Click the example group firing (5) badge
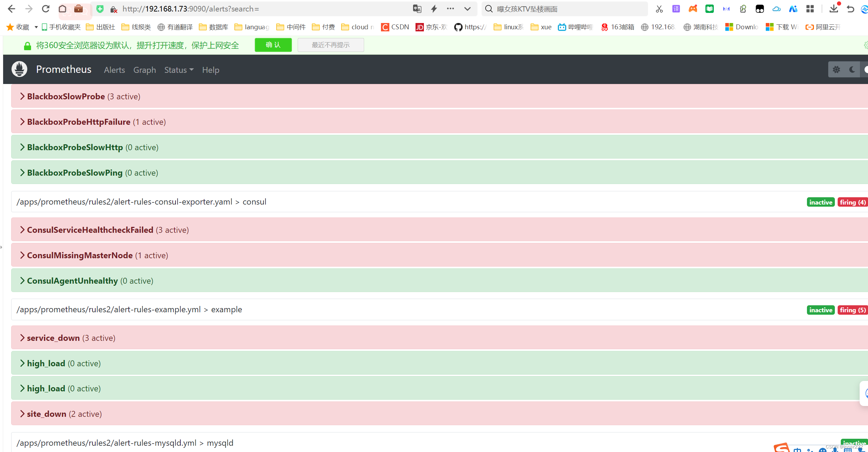Viewport: 868px width, 452px height. [853, 310]
